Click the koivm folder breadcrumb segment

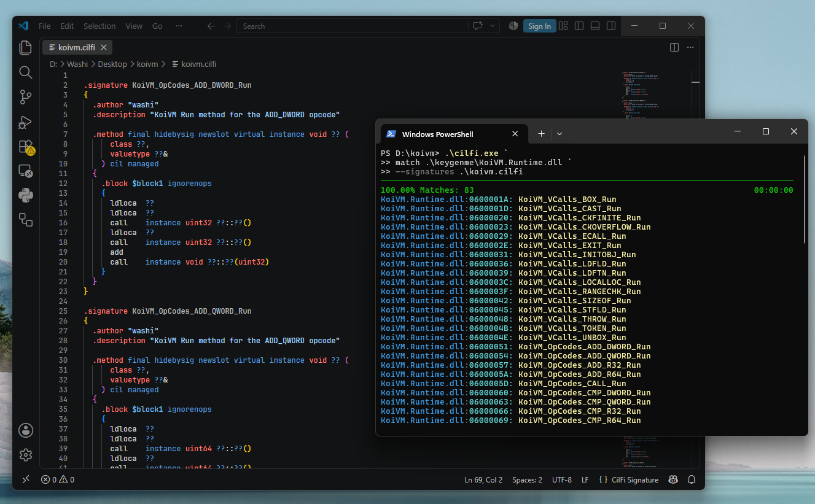147,64
